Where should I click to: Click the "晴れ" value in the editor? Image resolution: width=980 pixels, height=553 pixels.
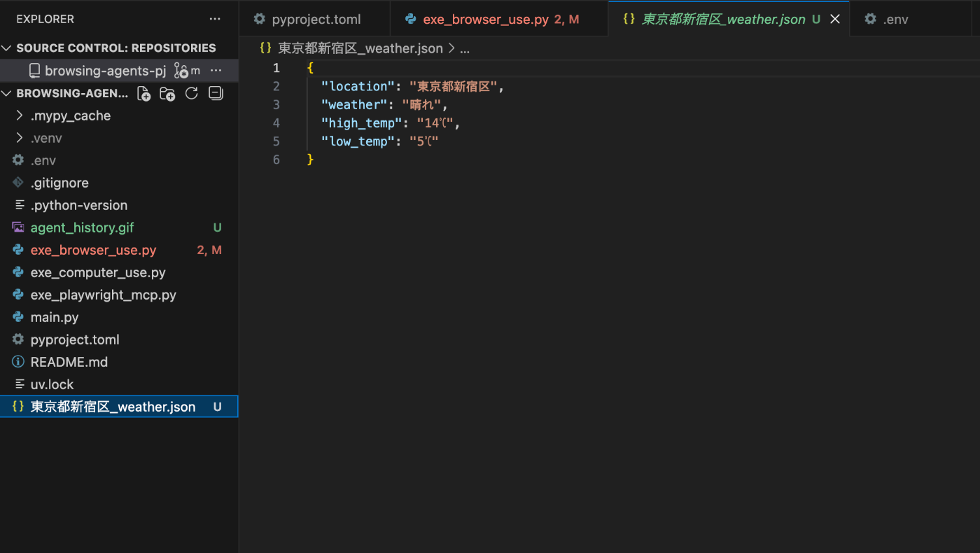click(x=421, y=104)
